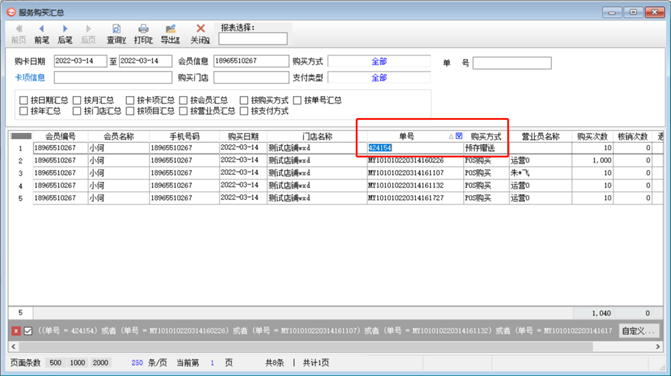This screenshot has width=671, height=376.
Task: Click the 250 条/页 page size value
Action: (137, 363)
